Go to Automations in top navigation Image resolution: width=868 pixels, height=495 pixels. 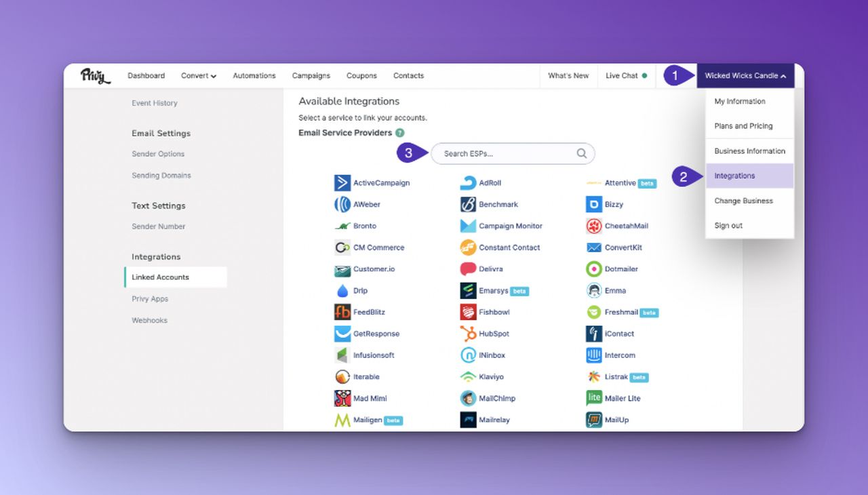point(254,76)
